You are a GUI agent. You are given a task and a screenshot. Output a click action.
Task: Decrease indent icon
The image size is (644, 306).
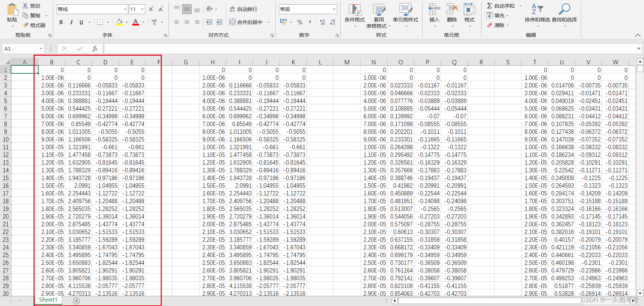pos(209,22)
